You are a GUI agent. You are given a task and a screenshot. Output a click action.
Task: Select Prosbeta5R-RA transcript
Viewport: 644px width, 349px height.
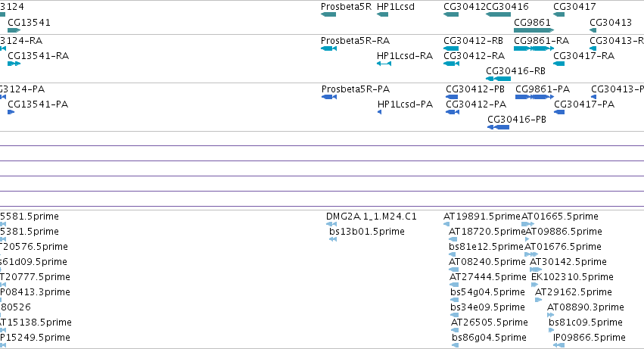(328, 48)
